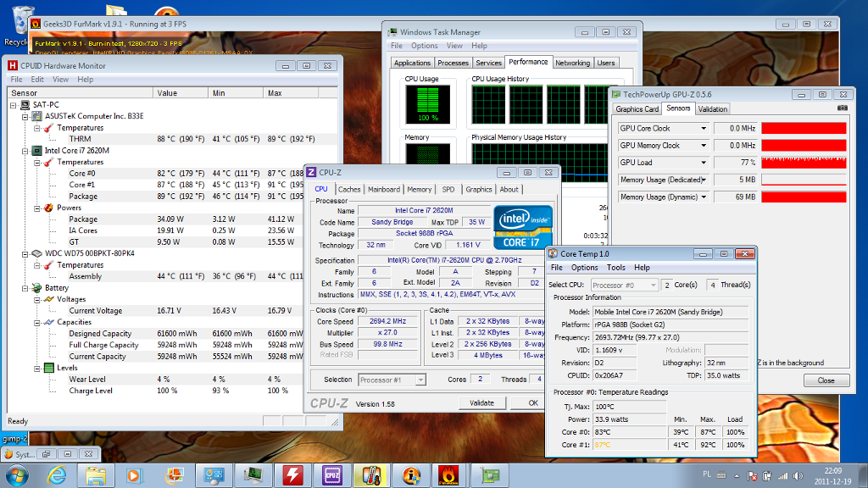Click the CPU-Z Core Speed value field

pyautogui.click(x=388, y=321)
